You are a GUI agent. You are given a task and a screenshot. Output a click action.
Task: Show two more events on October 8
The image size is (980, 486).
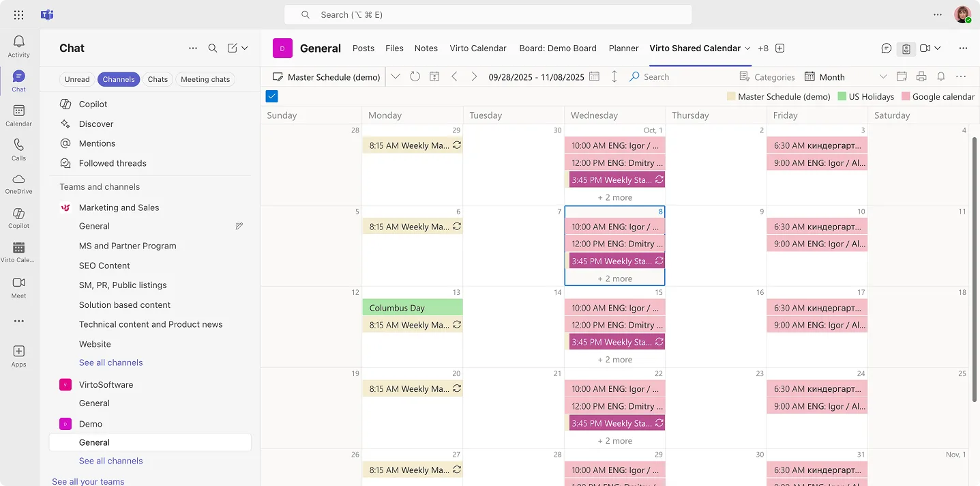point(614,278)
